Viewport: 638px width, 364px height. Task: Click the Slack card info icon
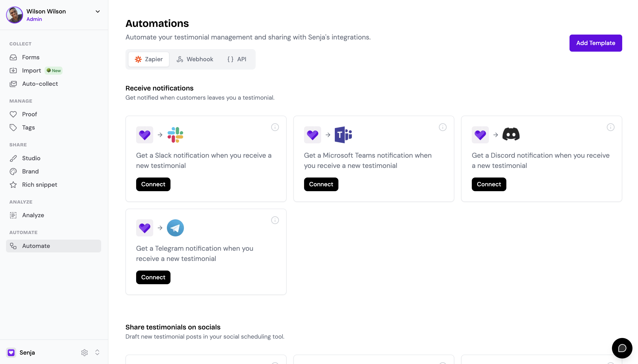(275, 127)
